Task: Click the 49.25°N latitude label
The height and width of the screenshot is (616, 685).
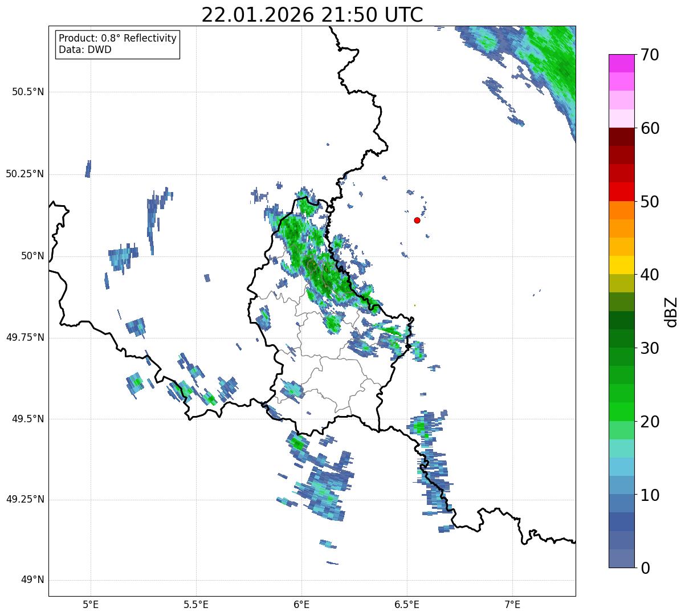Action: coord(25,499)
